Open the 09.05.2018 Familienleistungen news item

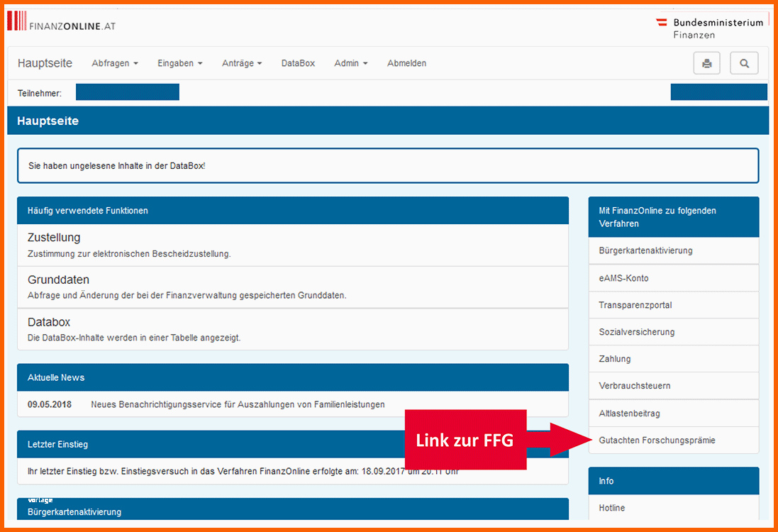coord(293,404)
